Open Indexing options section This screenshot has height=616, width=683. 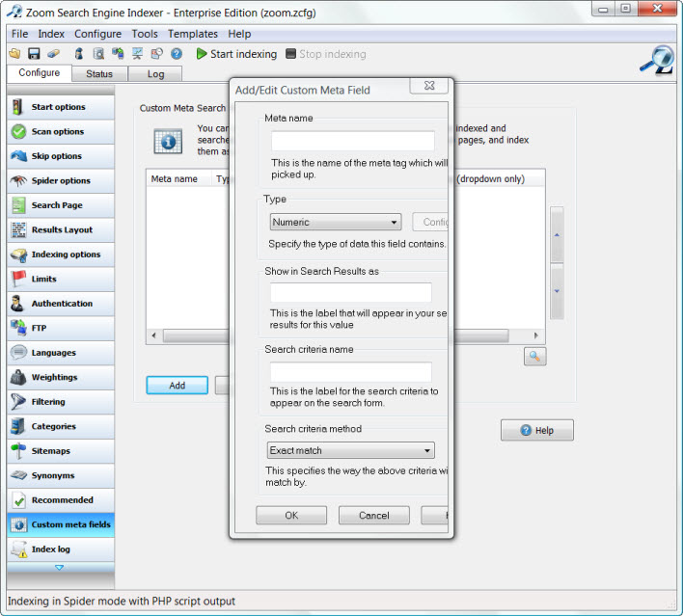coord(61,254)
